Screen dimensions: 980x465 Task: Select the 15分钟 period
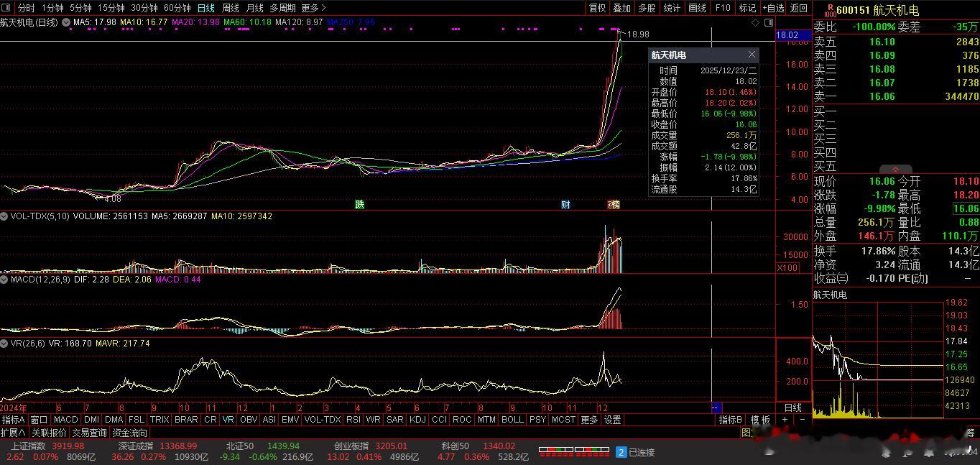point(111,8)
